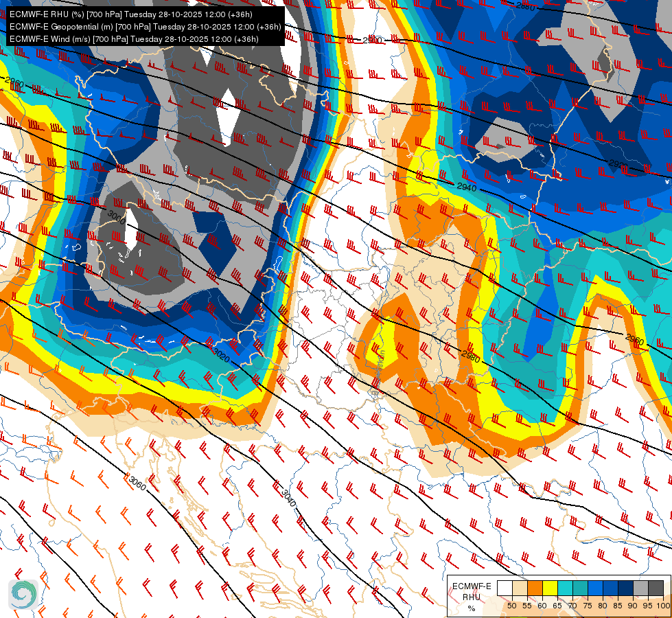The height and width of the screenshot is (618, 672).
Task: Pick the medium blue 80–85% legend swatch
Action: pyautogui.click(x=610, y=588)
